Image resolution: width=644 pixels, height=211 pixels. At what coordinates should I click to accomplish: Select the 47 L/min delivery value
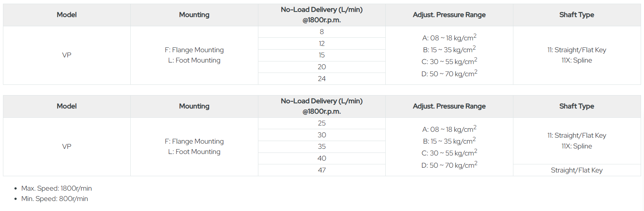tap(322, 170)
